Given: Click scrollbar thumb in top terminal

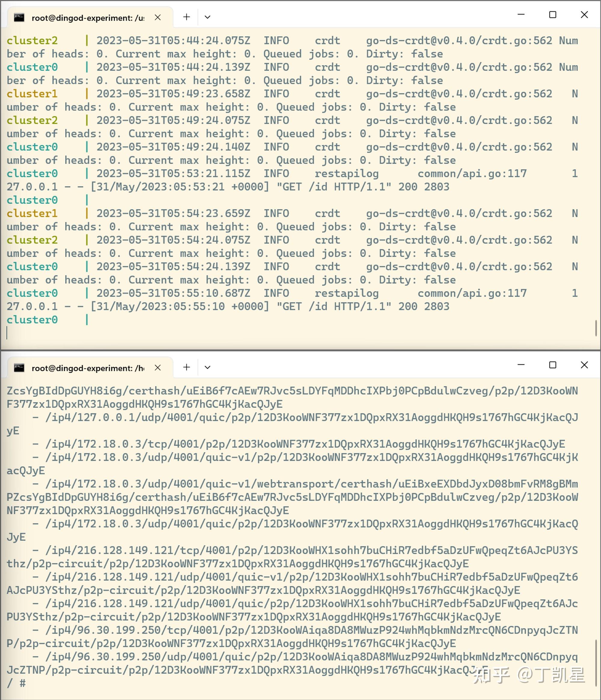Looking at the screenshot, I should (596, 328).
